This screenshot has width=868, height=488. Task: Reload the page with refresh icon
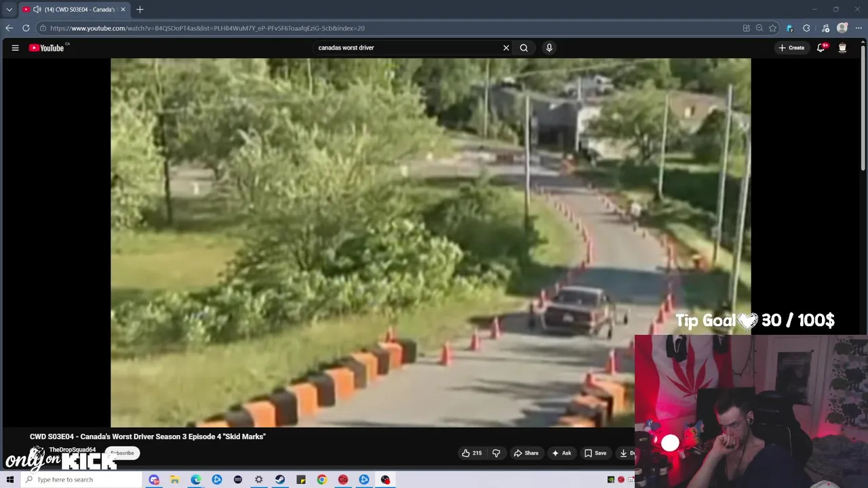[26, 28]
